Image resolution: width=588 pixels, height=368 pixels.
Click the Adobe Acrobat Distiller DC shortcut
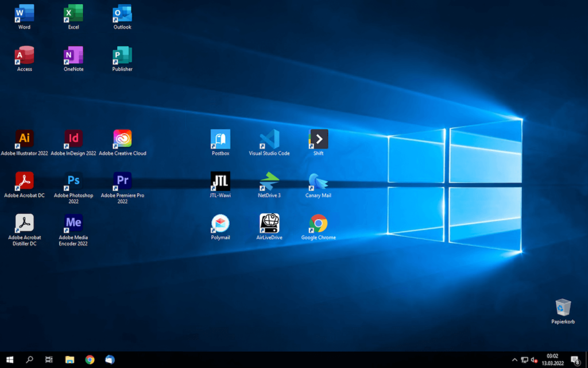pos(24,230)
